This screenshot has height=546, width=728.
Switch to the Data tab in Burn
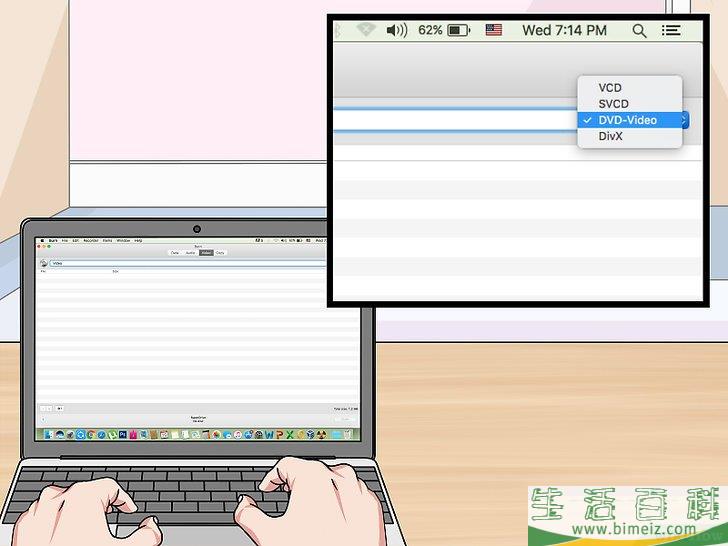[175, 253]
